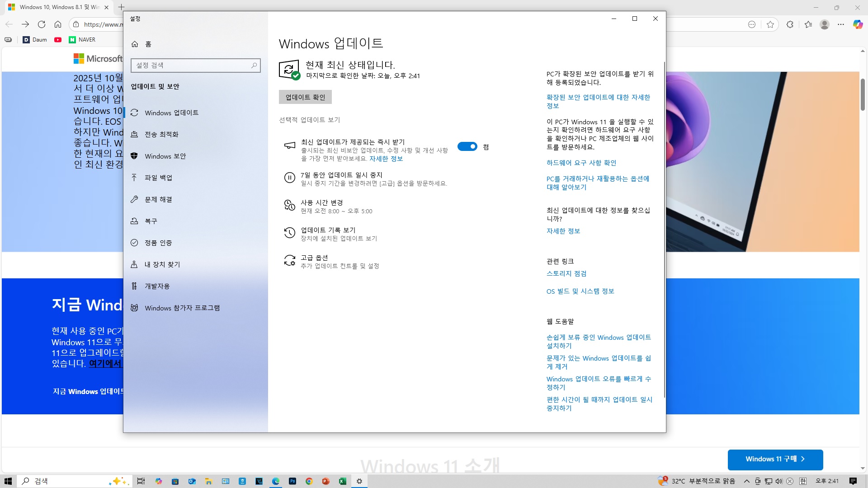Viewport: 868px width, 488px height.
Task: Open 확장된 보안 업데이트에 대한 자세한 정보 link
Action: (599, 101)
